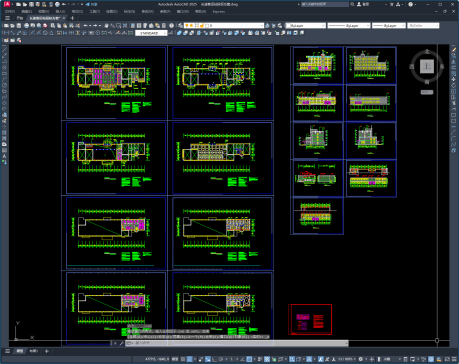Open the WCS dropdown below the ViewCube
This screenshot has width=459, height=364.
[427, 92]
